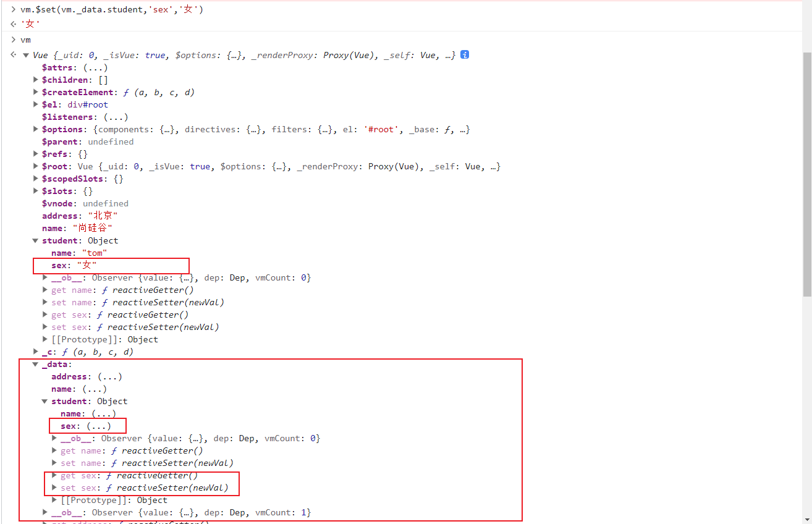This screenshot has height=524, width=812.
Task: Select the name "尚硅谷" property row
Action: pyautogui.click(x=77, y=228)
